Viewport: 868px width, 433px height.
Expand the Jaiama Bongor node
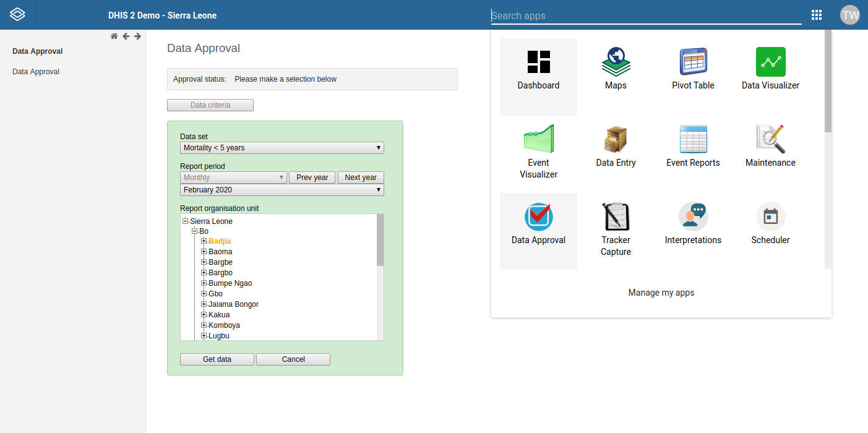(204, 304)
